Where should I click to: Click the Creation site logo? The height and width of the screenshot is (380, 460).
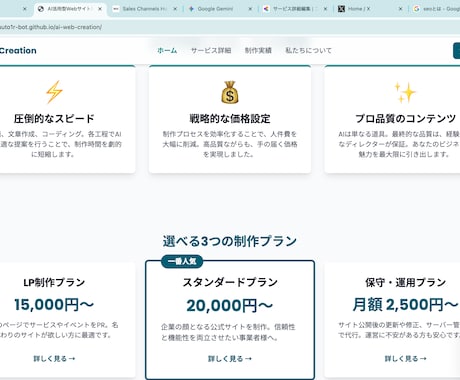click(18, 51)
